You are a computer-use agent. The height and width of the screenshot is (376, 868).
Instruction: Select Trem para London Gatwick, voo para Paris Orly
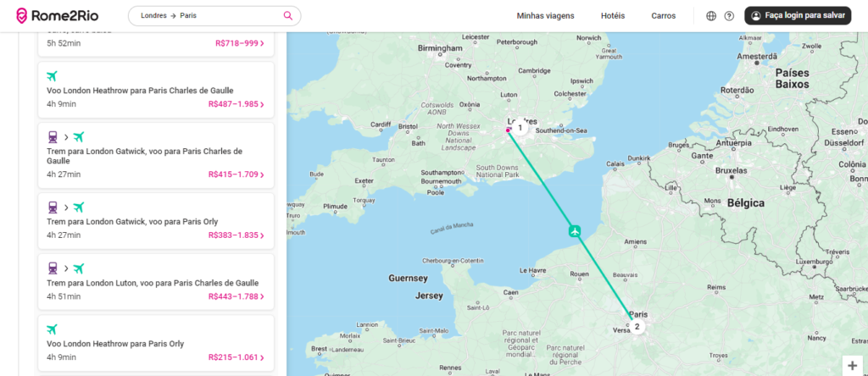131,222
